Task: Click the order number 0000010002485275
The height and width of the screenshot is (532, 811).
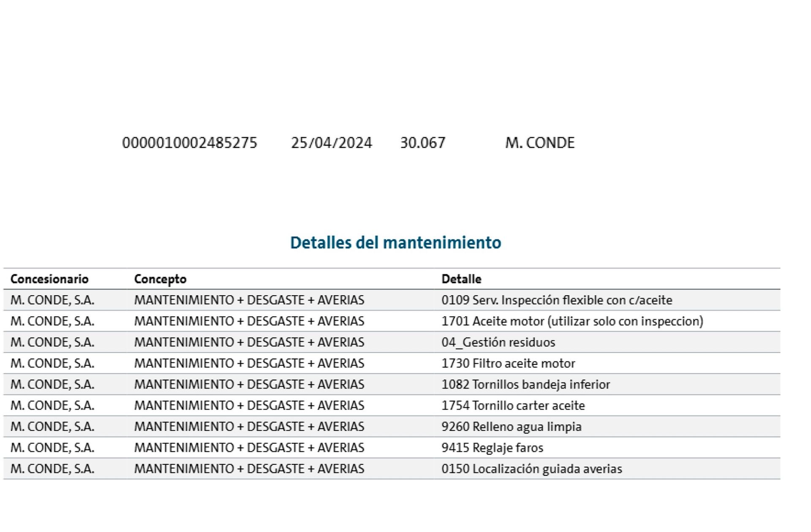Action: tap(189, 143)
